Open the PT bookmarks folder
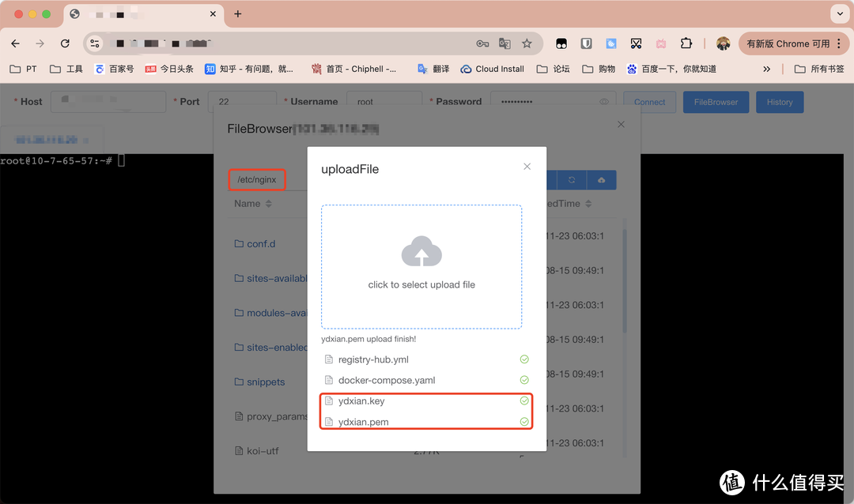 point(24,70)
